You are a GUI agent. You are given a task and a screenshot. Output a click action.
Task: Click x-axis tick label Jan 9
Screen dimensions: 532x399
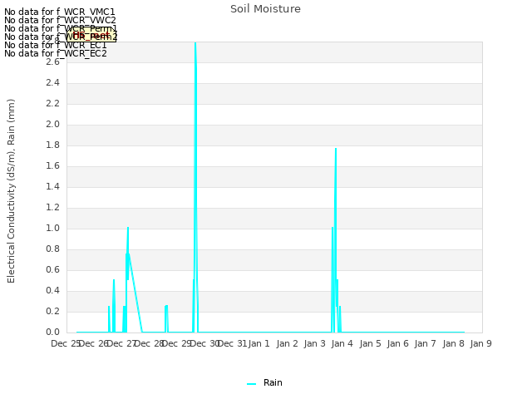[480, 343]
